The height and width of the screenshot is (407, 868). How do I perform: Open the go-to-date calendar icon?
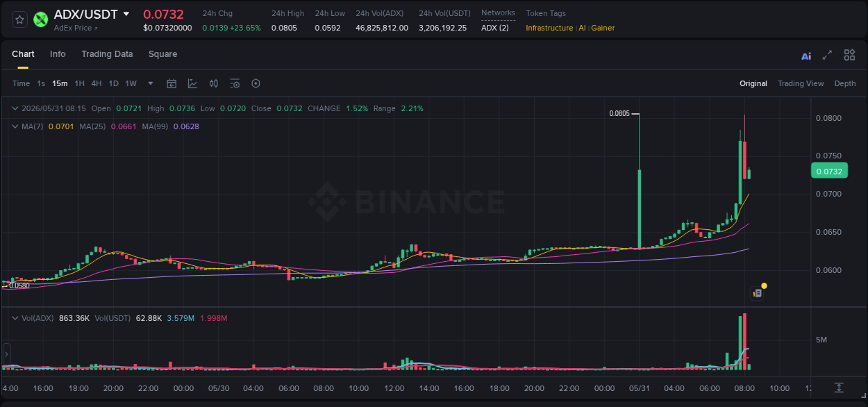(172, 83)
